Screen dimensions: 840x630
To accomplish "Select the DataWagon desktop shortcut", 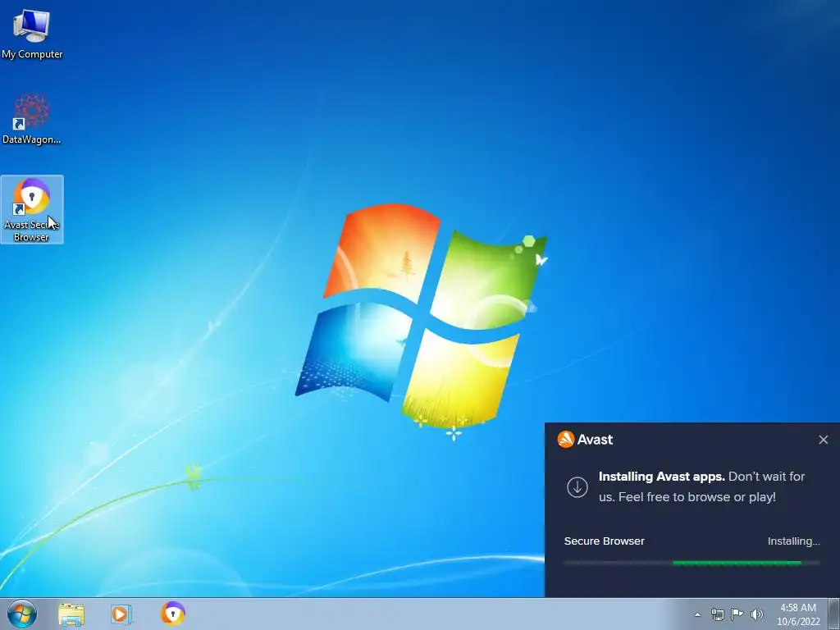I will coord(32,119).
